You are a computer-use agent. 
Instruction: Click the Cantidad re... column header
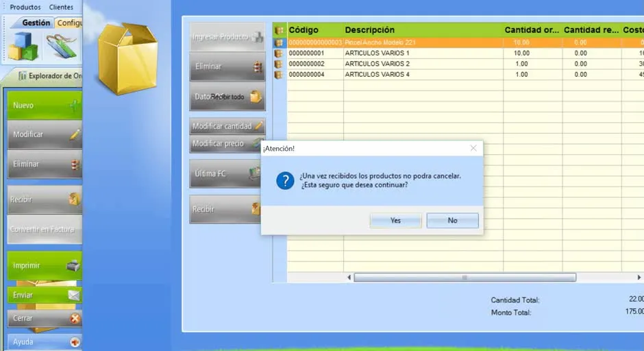(591, 29)
